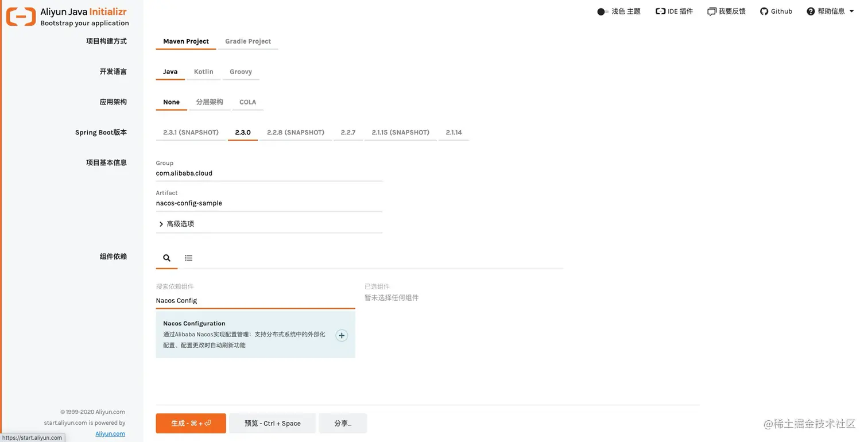Pick Spring Boot version 2.2.7

click(x=348, y=133)
